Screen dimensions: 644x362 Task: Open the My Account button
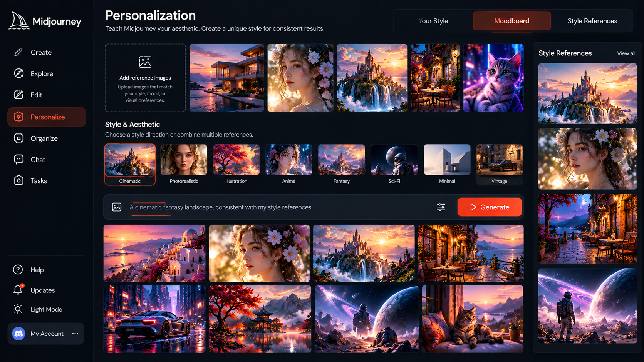coord(46,334)
